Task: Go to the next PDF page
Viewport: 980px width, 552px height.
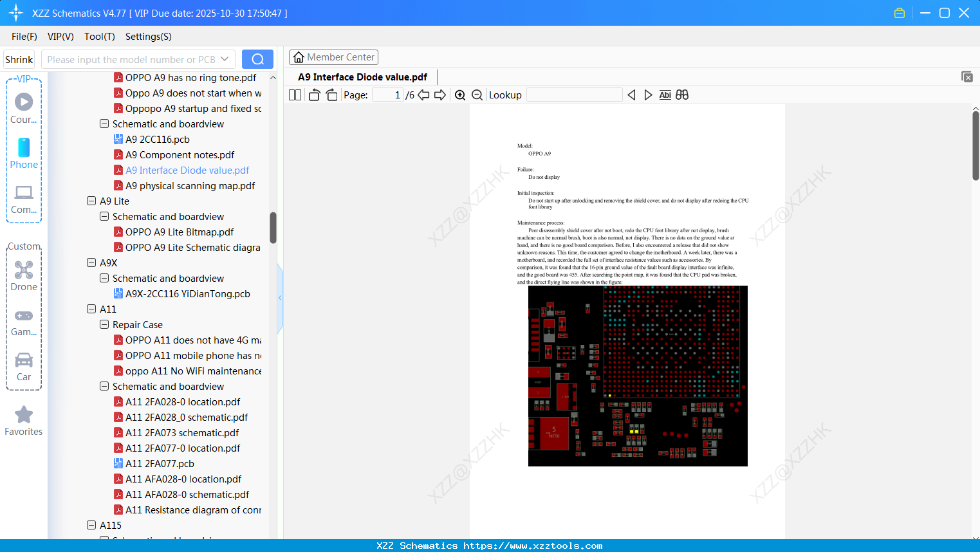Action: [440, 95]
